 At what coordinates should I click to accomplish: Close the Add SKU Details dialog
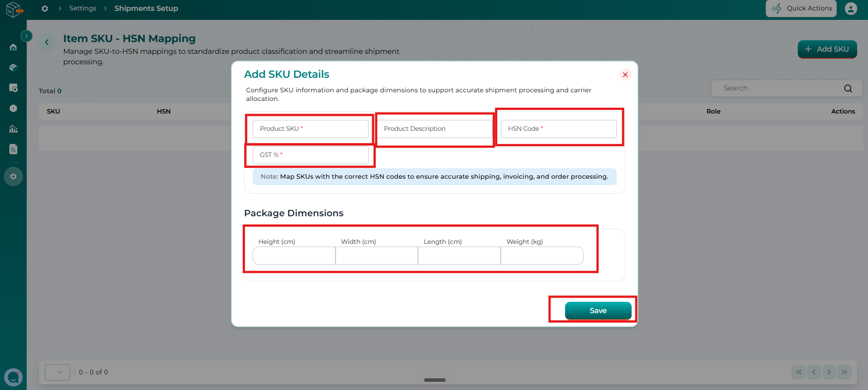625,75
